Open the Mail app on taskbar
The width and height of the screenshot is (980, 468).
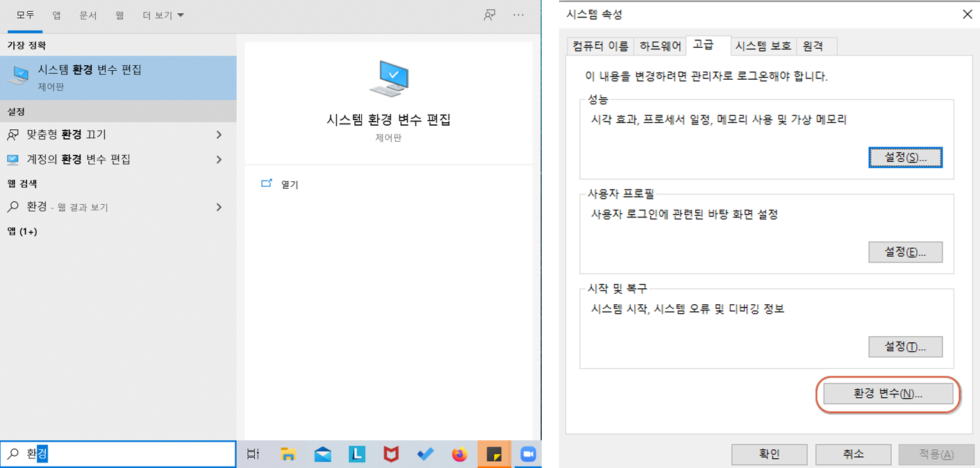tap(322, 454)
